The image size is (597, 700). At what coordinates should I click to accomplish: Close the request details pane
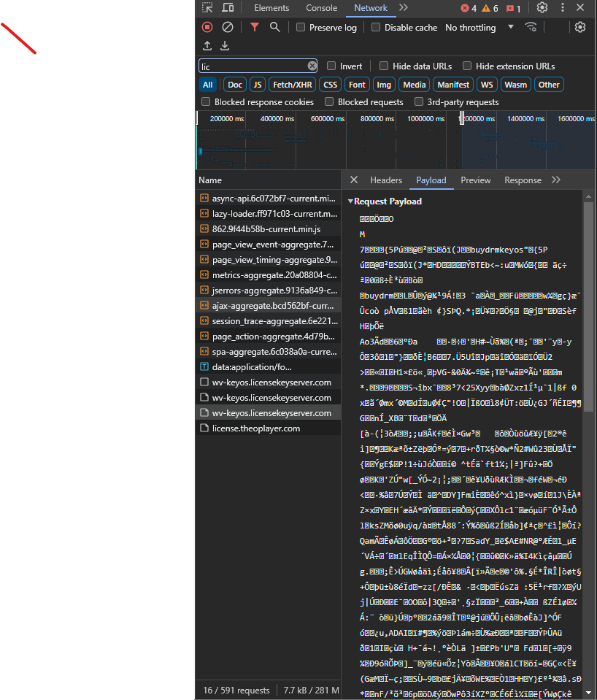click(354, 180)
